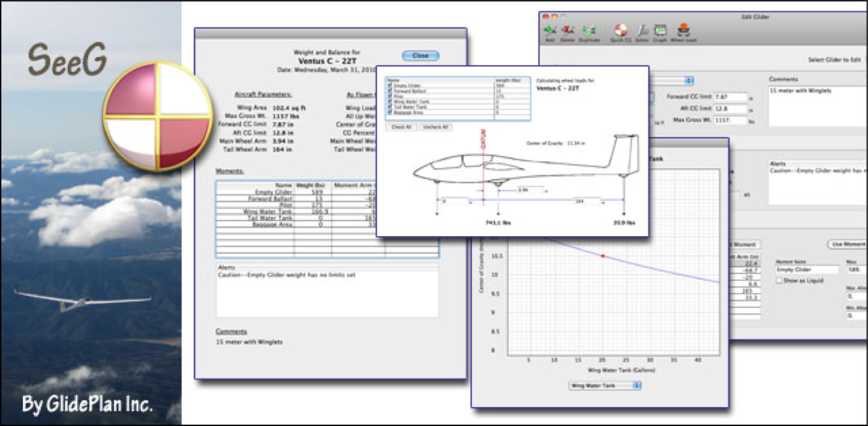Enable the Show as Liquid checkbox

pyautogui.click(x=779, y=281)
